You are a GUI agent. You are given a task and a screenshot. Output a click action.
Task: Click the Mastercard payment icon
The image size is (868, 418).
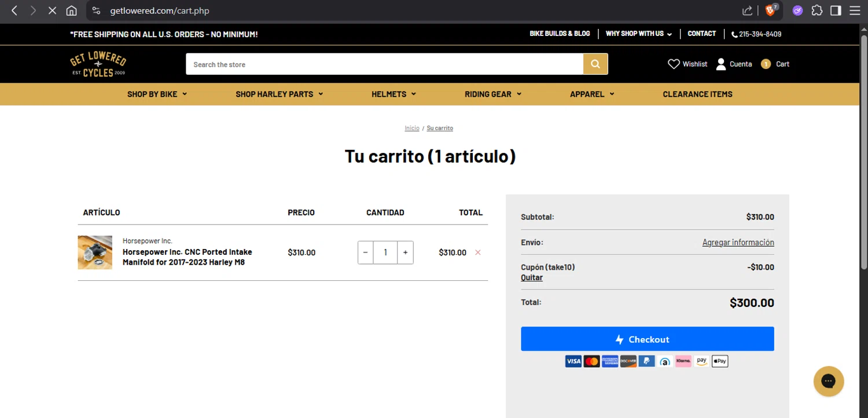coord(591,361)
